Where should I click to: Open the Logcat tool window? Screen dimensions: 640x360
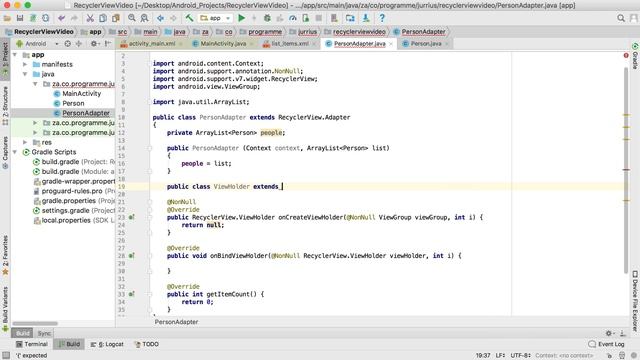click(107, 344)
